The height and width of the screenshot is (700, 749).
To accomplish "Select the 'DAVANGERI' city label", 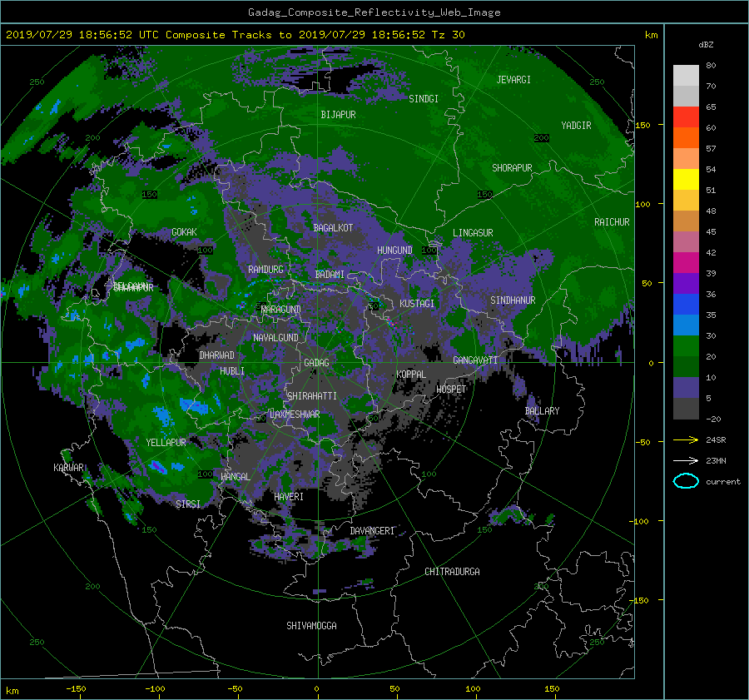I will (x=372, y=531).
